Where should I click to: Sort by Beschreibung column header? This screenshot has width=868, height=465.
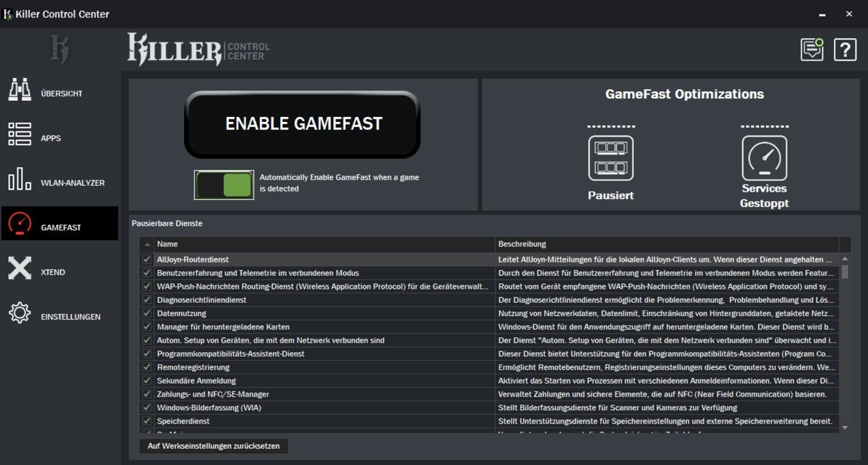[x=667, y=244]
